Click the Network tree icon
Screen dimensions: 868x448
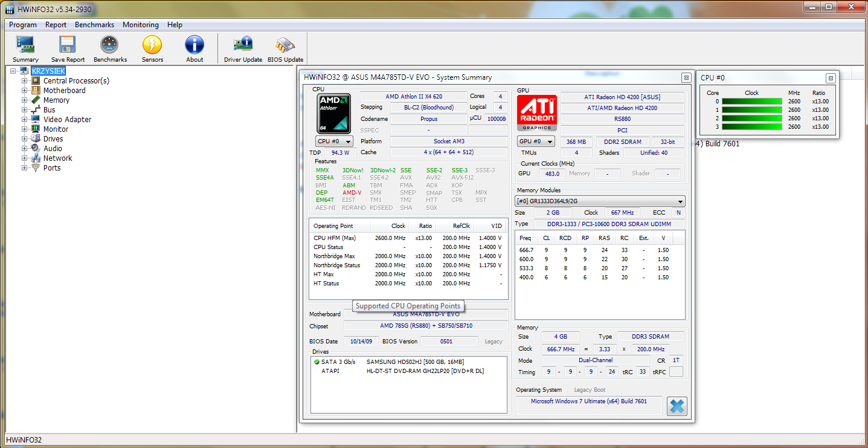click(36, 158)
